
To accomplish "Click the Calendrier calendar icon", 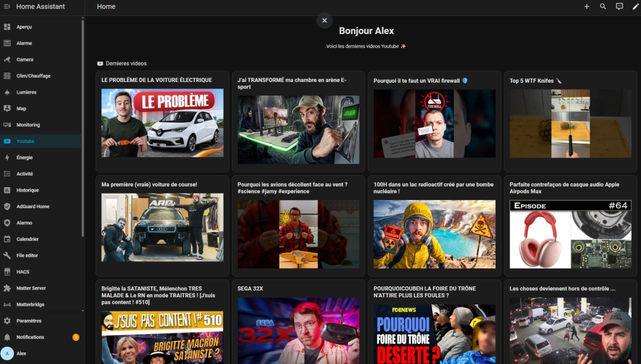I will pyautogui.click(x=7, y=240).
